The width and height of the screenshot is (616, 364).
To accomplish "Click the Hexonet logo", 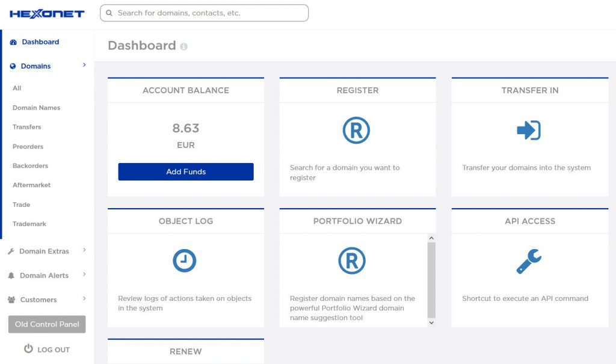I will pos(47,14).
